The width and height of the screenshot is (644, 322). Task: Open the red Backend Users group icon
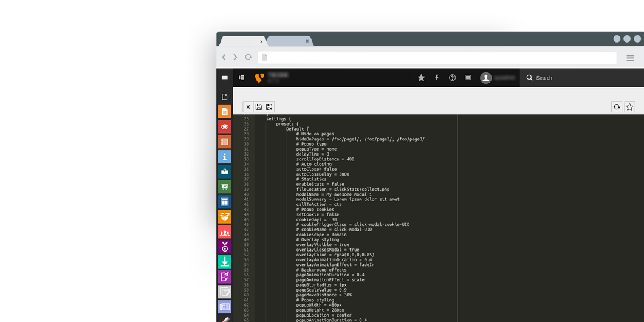(x=225, y=232)
